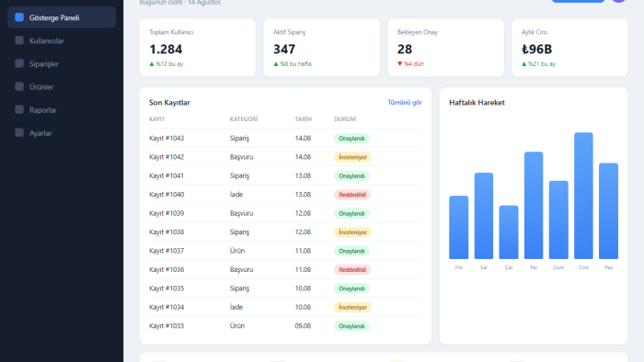644x362 pixels.
Task: Click the Gösterge Paneli blue square icon
Action: 19,17
